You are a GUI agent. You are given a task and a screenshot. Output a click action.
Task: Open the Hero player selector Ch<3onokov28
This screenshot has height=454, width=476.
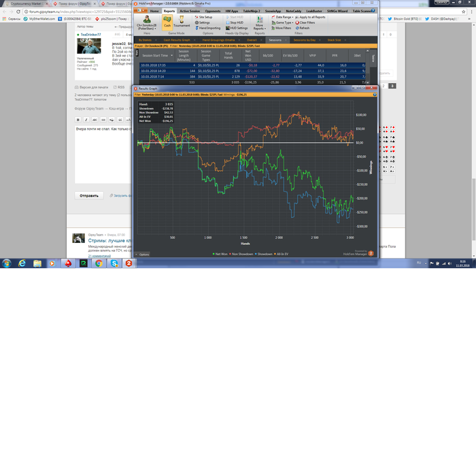click(147, 22)
